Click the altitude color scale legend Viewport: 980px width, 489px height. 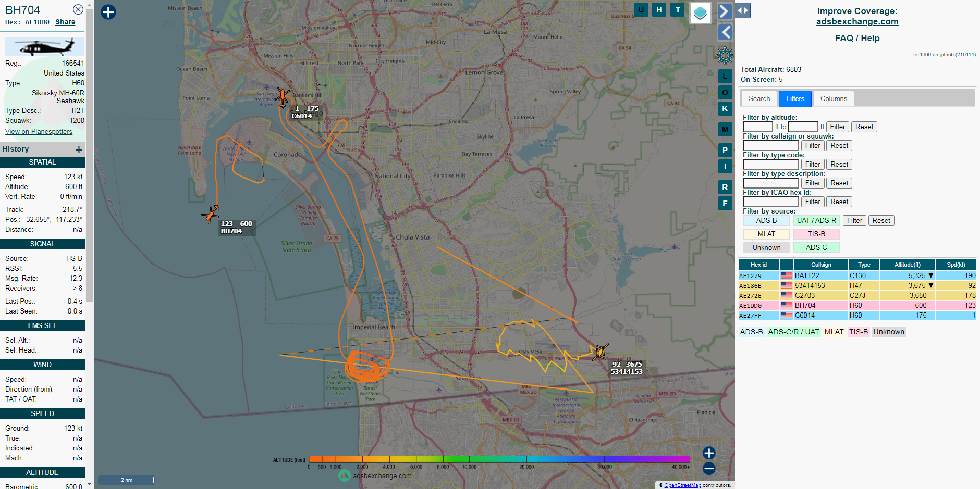pos(499,459)
